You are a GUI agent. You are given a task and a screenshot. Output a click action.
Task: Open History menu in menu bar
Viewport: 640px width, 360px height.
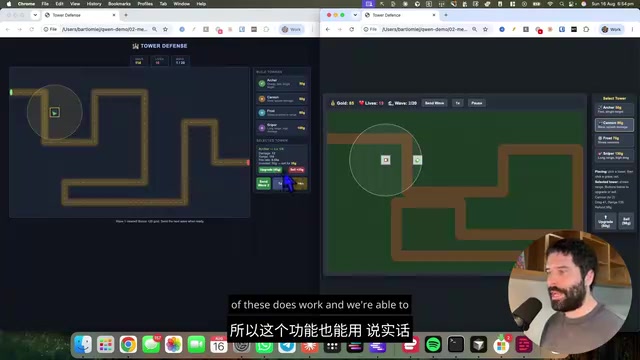pyautogui.click(x=94, y=4)
